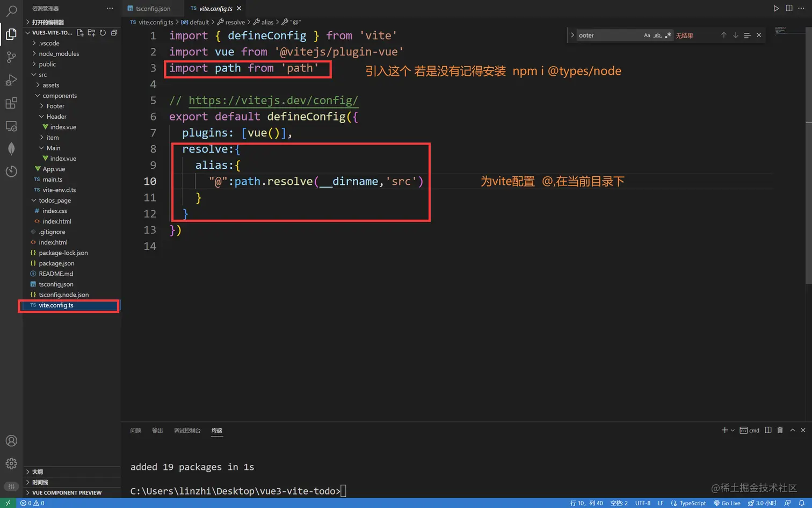
Task: Click the code minimap preview
Action: (781, 31)
